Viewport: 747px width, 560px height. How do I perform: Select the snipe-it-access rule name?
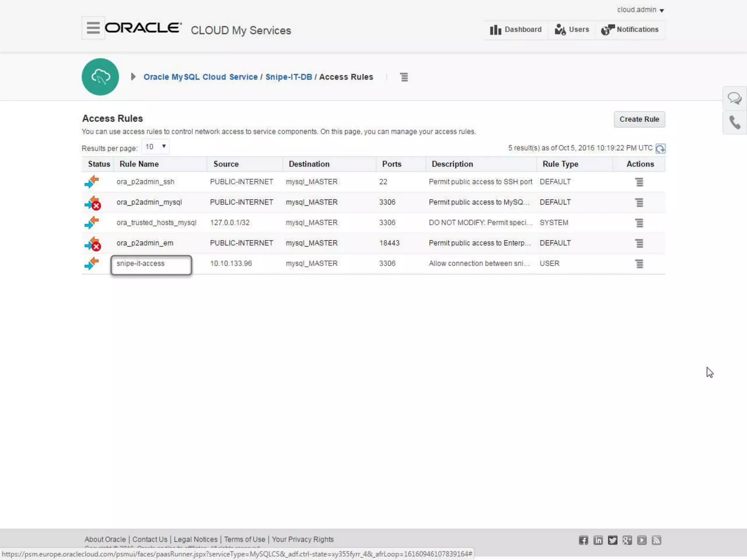point(140,264)
